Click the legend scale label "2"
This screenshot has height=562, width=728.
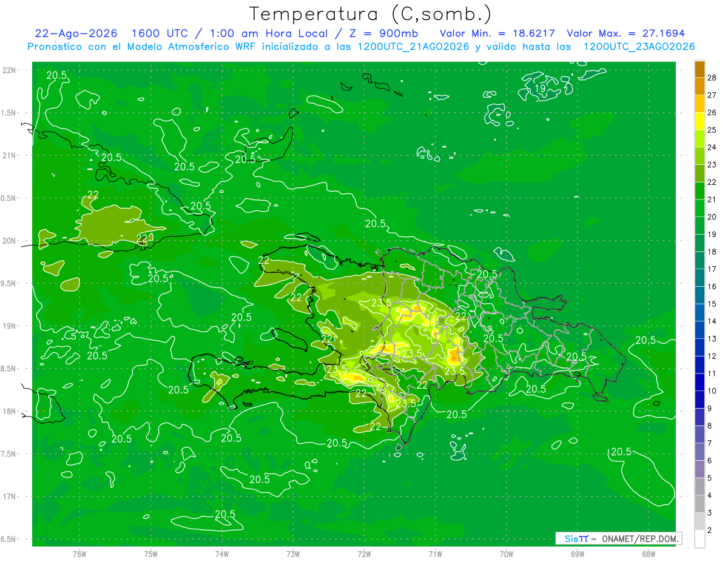click(x=711, y=530)
